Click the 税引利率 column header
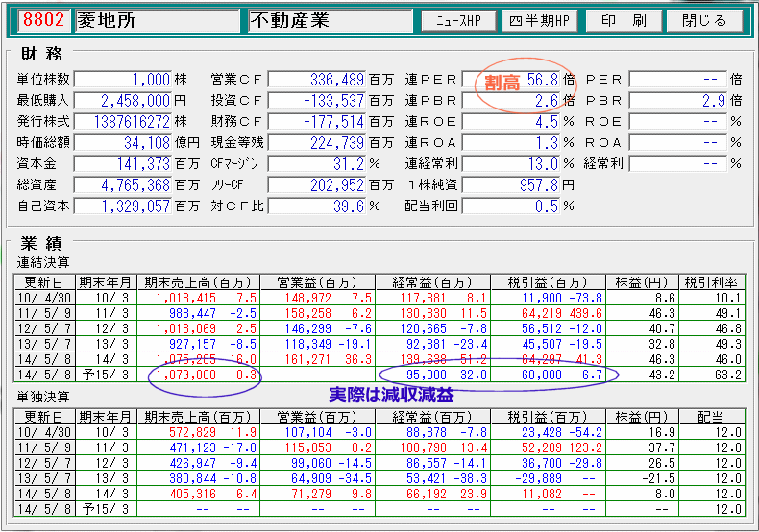759x532 pixels. point(712,282)
